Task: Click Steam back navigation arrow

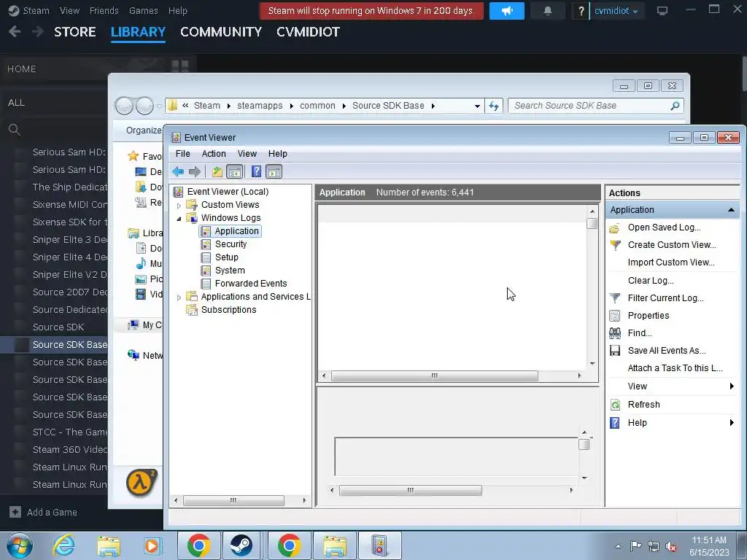Action: tap(15, 32)
